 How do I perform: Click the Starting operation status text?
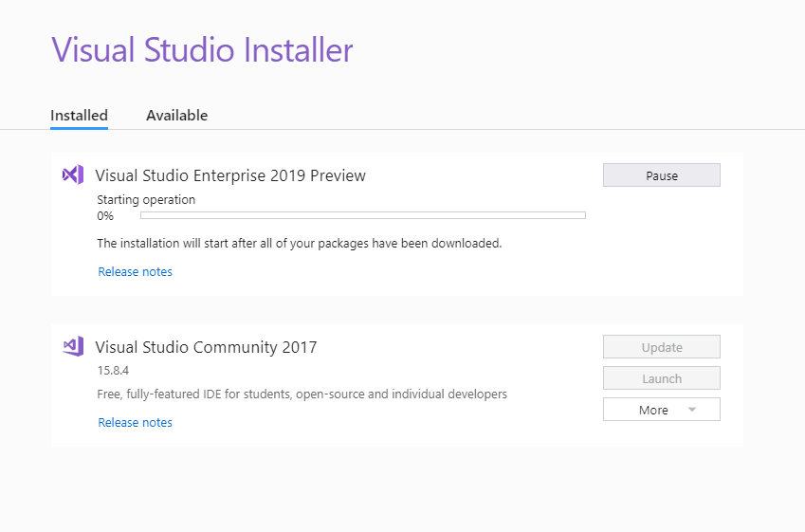point(146,200)
